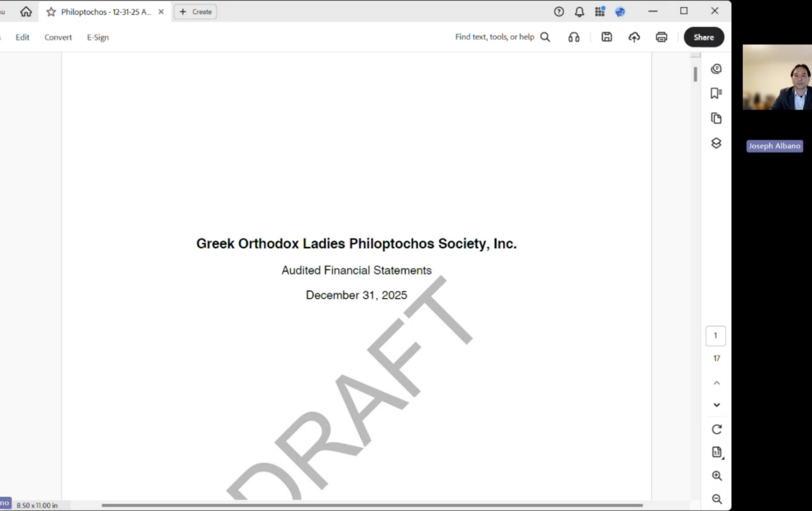The width and height of the screenshot is (812, 511).
Task: Click the "December 31, 2025" date text
Action: click(357, 295)
